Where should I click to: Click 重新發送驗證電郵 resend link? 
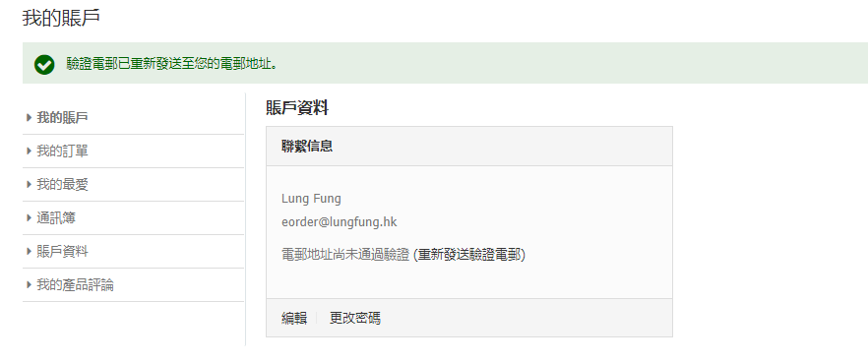point(469,255)
